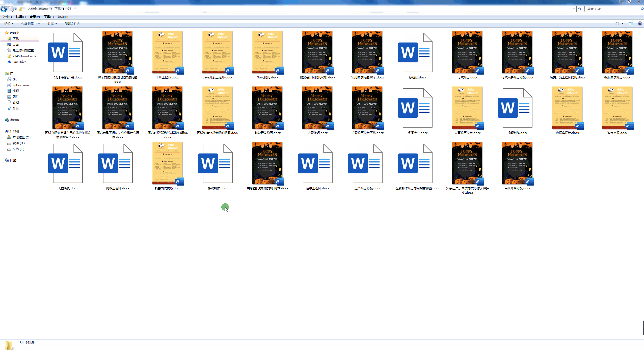Open the address bar history dropdown
Image resolution: width=644 pixels, height=350 pixels.
click(574, 9)
